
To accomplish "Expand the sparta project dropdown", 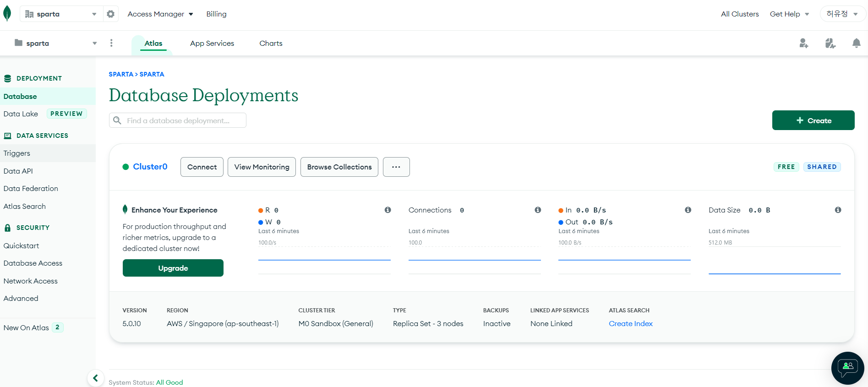I will coord(55,43).
